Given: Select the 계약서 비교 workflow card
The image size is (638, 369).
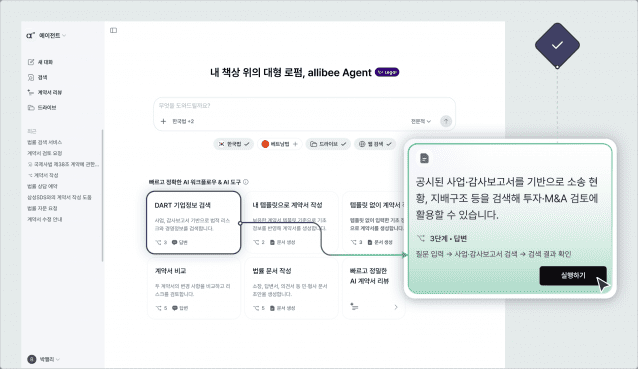Looking at the screenshot, I should point(194,288).
